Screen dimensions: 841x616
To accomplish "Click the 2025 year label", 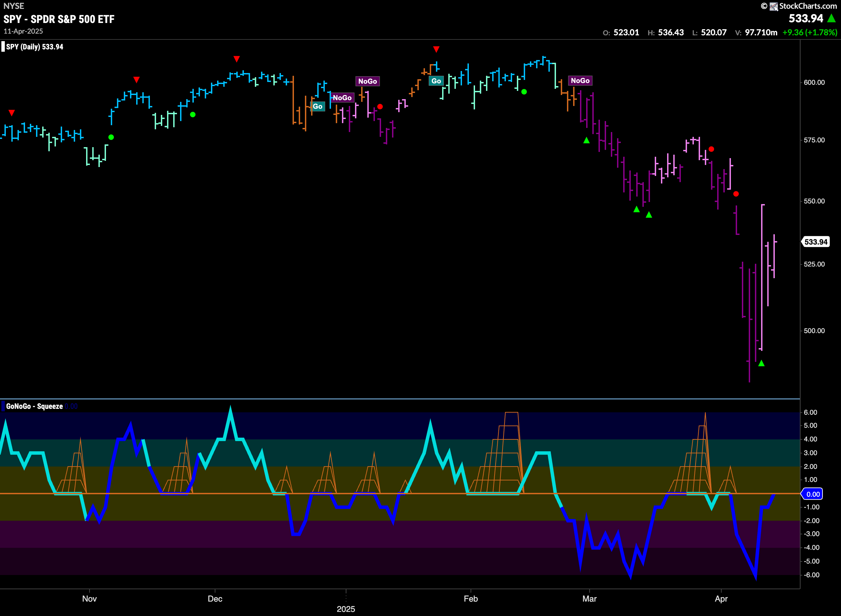I will [x=346, y=609].
